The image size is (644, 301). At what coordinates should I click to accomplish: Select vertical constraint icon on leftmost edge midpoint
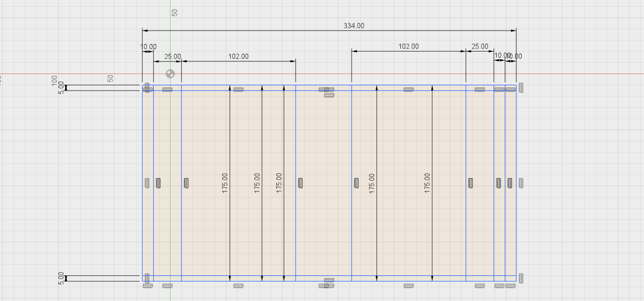(146, 183)
